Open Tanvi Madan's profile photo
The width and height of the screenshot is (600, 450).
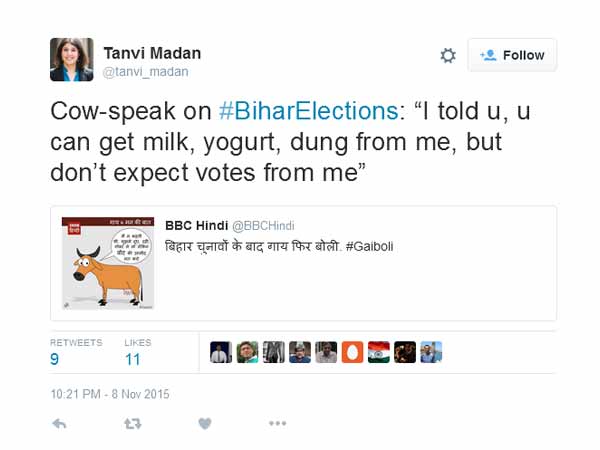(x=72, y=59)
